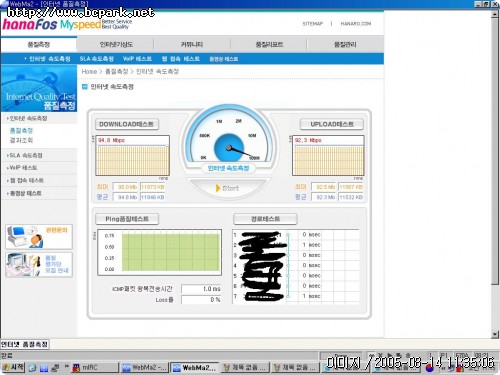500x375 pixels.
Task: Click the download 평균 value 94.8 Mb
Action: pyautogui.click(x=125, y=197)
